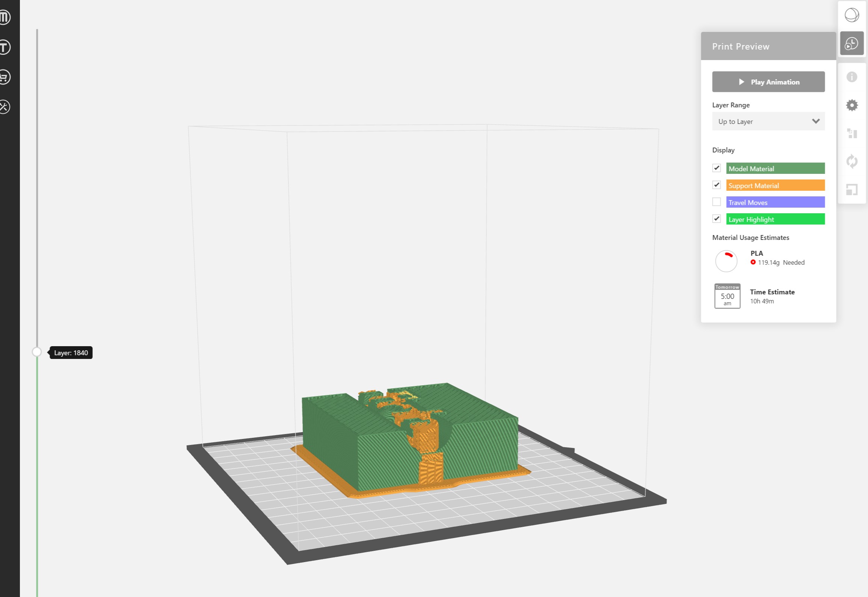
Task: Uncheck the Model Material checkbox
Action: [x=716, y=168]
